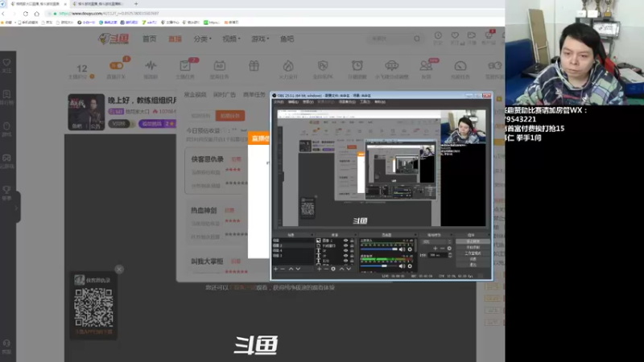Viewport: 644px width, 362px height.
Task: Lock the third source row
Action: point(352,250)
